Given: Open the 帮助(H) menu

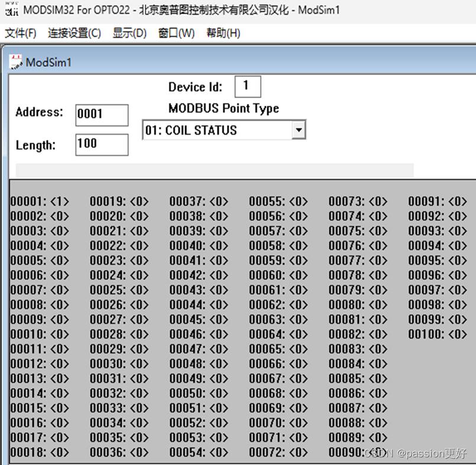Looking at the screenshot, I should tap(224, 33).
